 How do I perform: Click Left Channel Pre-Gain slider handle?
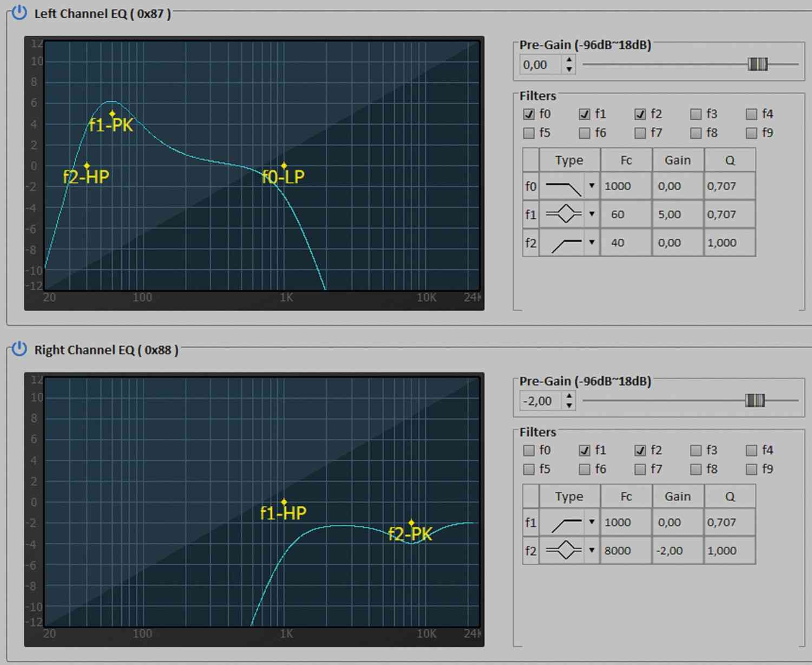757,64
